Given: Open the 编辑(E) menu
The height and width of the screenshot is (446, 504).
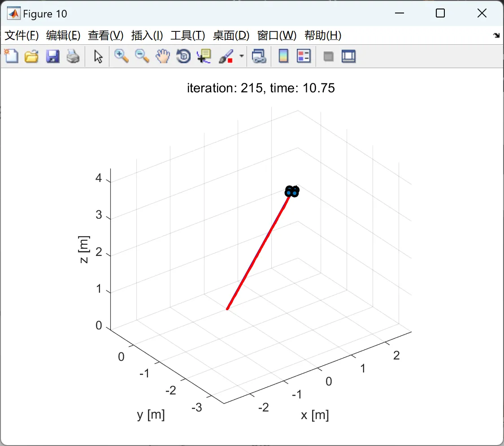Looking at the screenshot, I should click(x=63, y=35).
